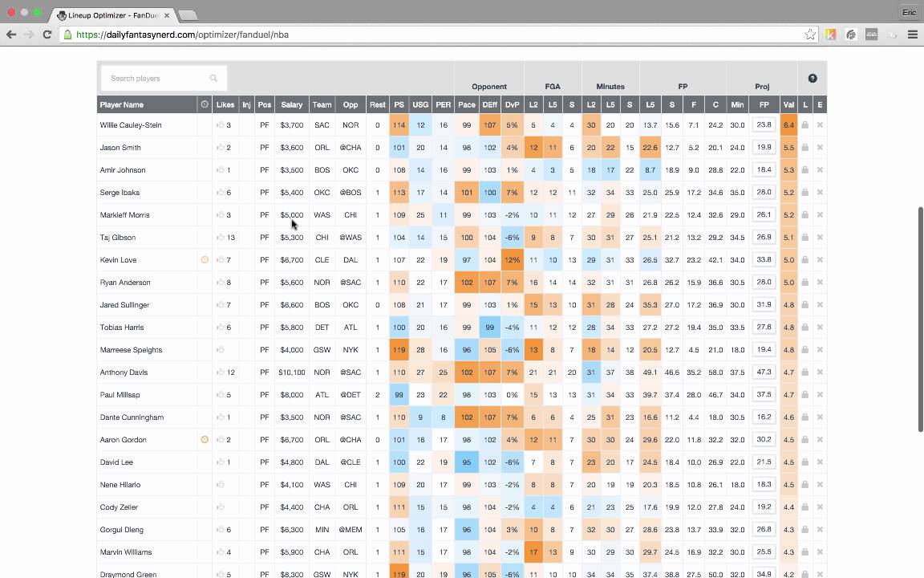
Task: Sort by clock icon column header
Action: click(205, 104)
